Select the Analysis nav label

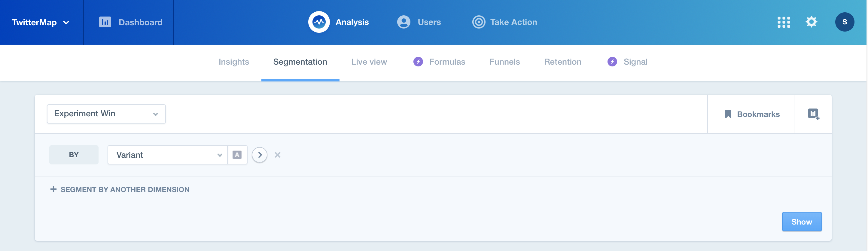pos(352,22)
